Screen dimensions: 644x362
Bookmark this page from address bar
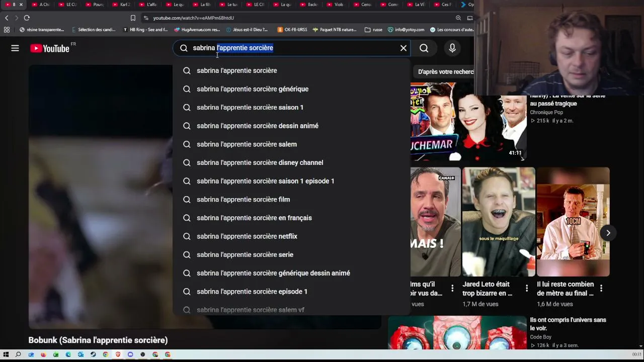click(x=133, y=18)
